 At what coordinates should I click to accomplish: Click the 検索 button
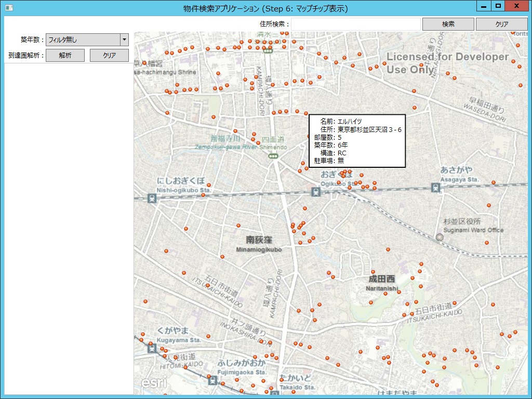(x=448, y=24)
